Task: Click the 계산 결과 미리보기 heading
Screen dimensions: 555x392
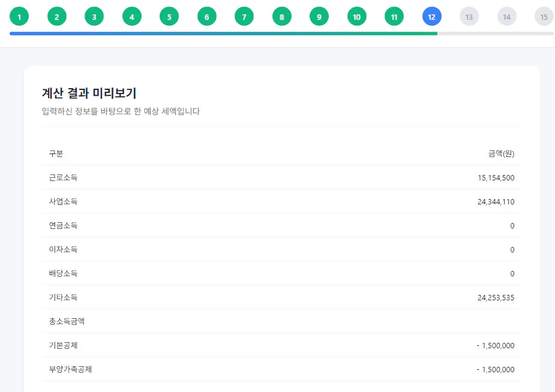Action: (x=89, y=94)
